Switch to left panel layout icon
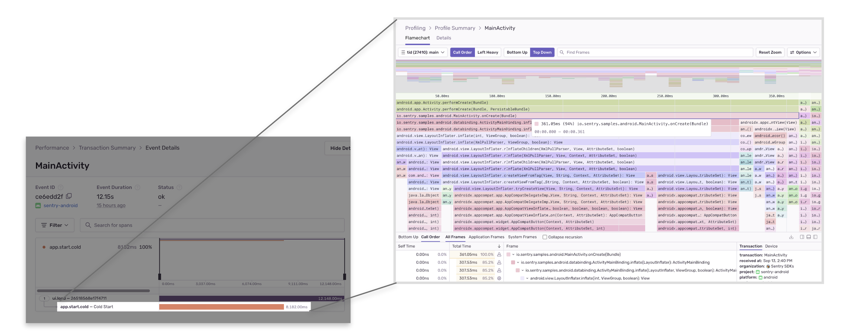This screenshot has height=333, width=868. coord(802,237)
